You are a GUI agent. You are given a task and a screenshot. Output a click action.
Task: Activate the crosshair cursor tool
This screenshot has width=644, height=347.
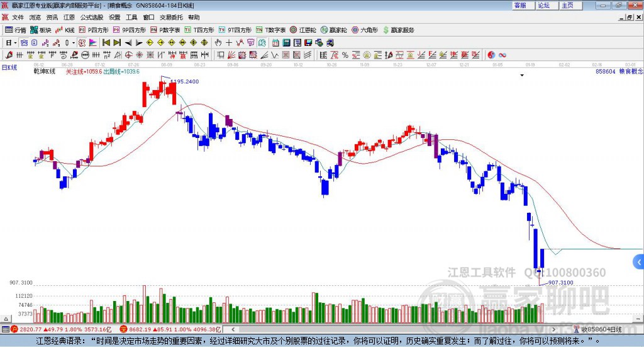point(229,43)
